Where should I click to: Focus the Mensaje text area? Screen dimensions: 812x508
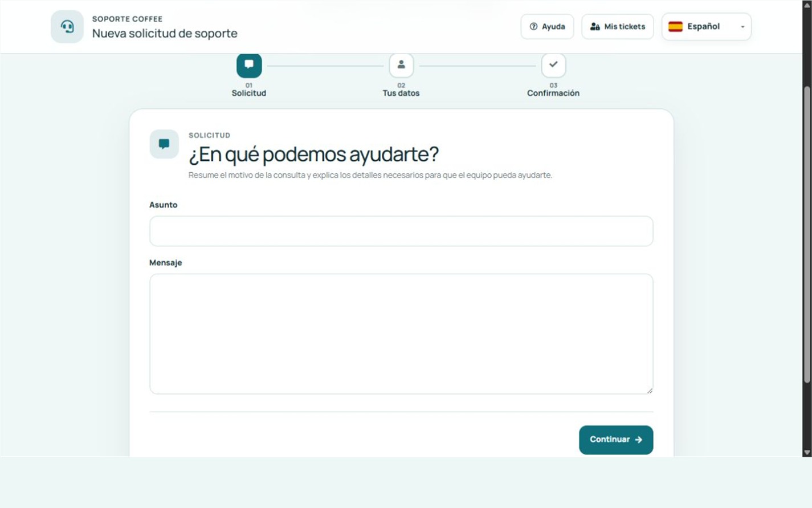[401, 334]
